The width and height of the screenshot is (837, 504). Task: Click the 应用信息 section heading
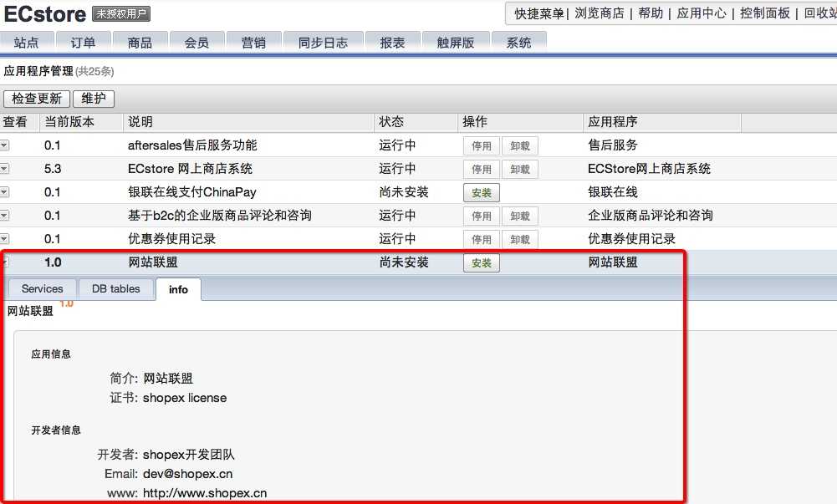pos(51,354)
